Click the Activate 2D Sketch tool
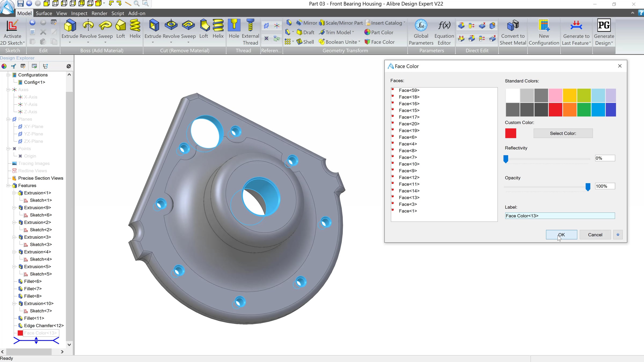644x362 pixels. coord(12,32)
